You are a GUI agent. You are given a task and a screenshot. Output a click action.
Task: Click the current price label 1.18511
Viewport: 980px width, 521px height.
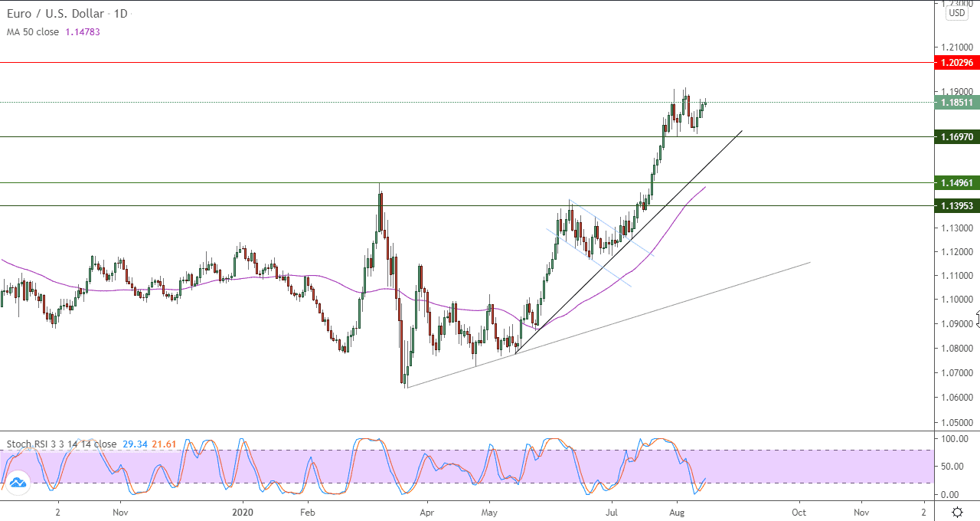tap(956, 103)
